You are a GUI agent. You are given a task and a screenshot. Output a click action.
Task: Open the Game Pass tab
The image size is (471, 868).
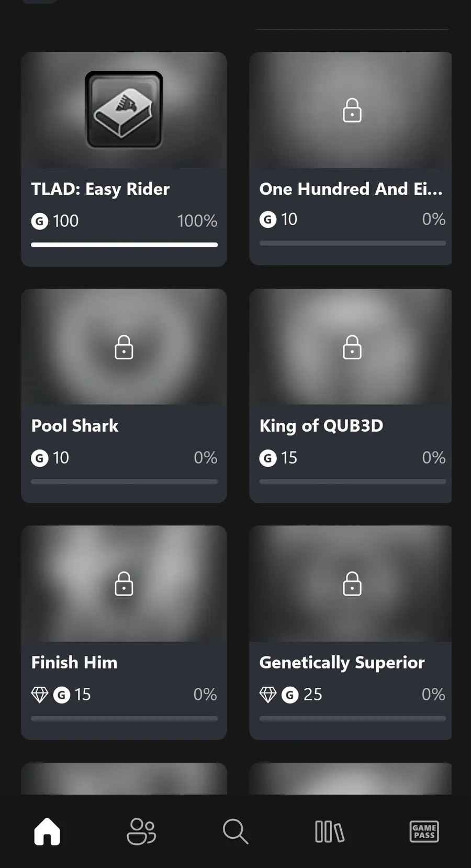pos(424,831)
